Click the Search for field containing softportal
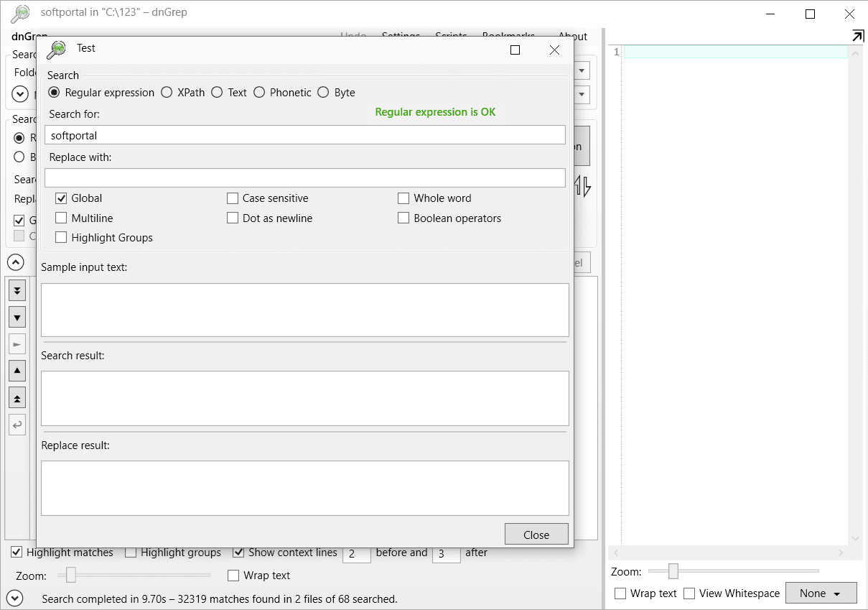The image size is (868, 610). click(x=305, y=135)
